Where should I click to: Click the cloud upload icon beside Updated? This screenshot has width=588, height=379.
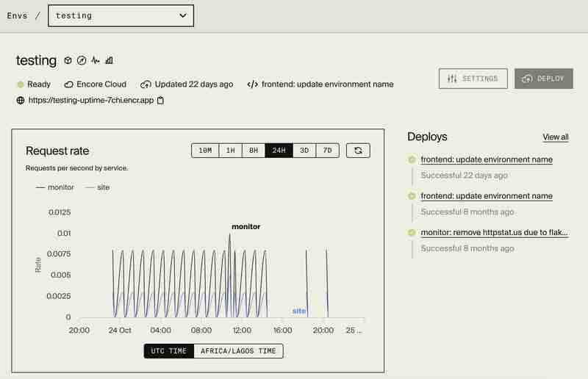point(146,84)
